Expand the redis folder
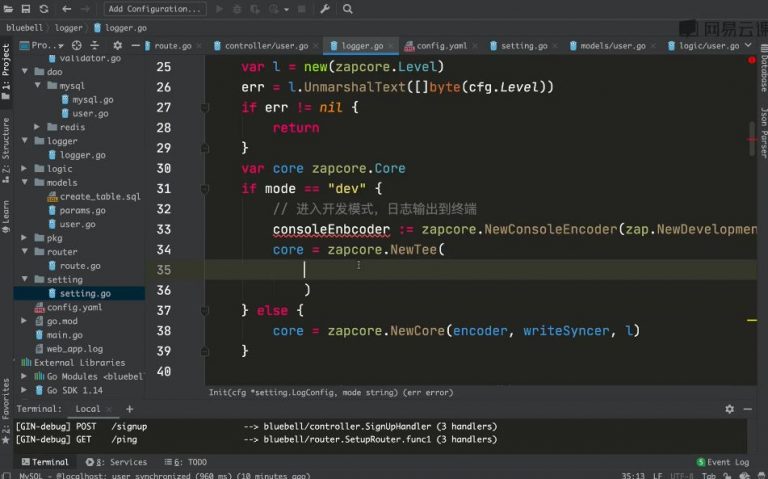The width and height of the screenshot is (768, 479). [x=37, y=127]
